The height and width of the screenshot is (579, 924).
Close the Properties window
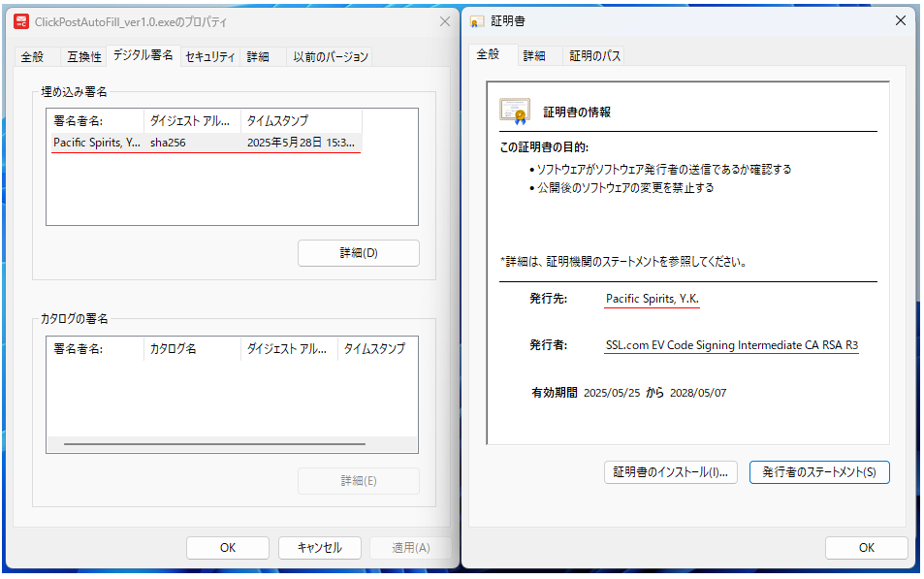(x=445, y=21)
